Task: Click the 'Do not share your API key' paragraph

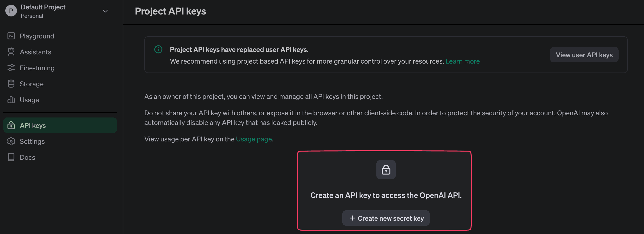Action: click(376, 118)
